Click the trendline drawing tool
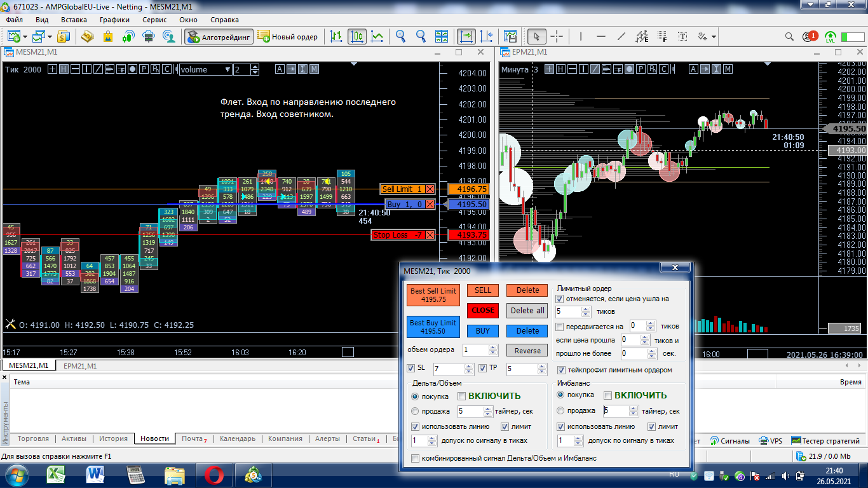 621,37
